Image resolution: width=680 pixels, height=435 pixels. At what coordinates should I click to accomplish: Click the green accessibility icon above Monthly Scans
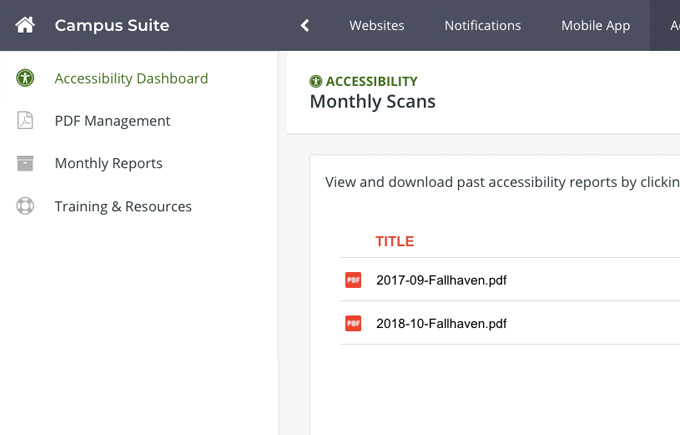pyautogui.click(x=316, y=82)
